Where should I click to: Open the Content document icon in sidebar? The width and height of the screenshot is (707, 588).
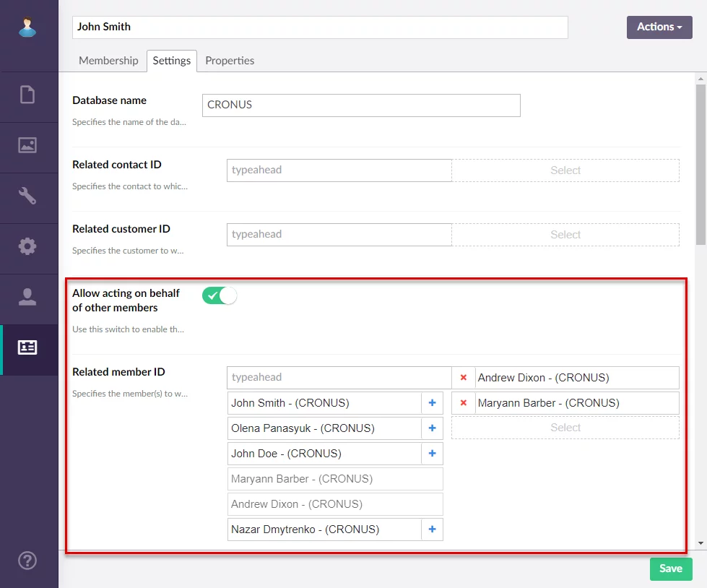27,95
